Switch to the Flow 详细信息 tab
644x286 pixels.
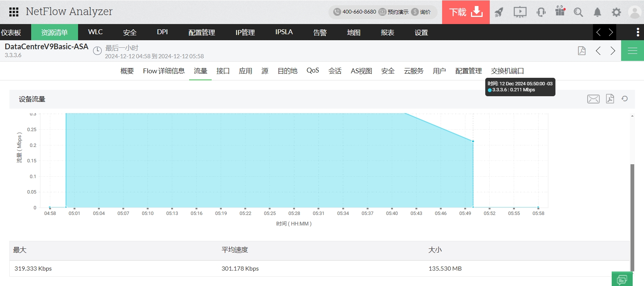164,71
